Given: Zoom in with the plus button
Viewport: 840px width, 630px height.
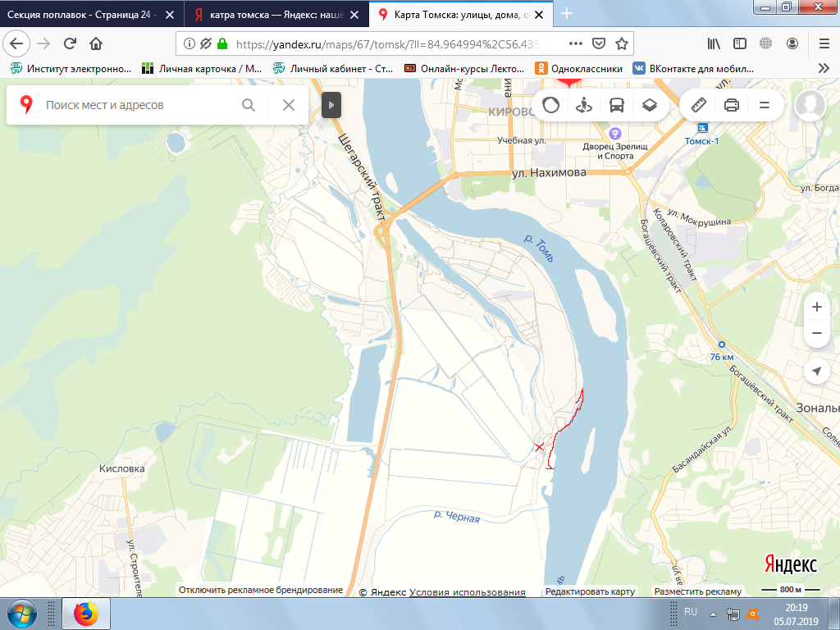Looking at the screenshot, I should (x=817, y=307).
